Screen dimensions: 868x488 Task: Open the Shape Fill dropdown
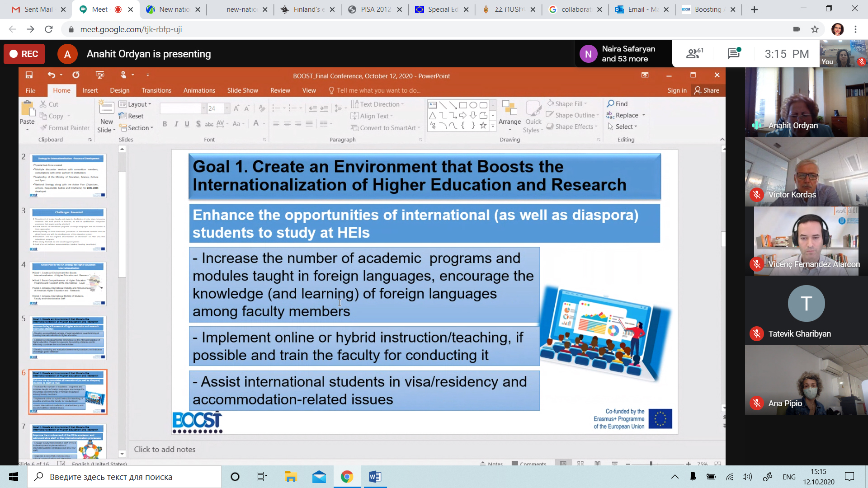coord(569,104)
